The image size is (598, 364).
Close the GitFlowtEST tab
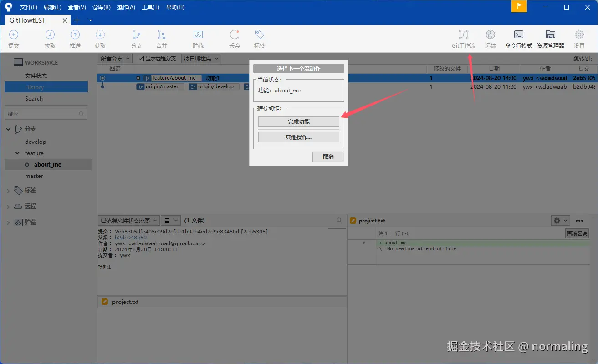click(x=65, y=20)
